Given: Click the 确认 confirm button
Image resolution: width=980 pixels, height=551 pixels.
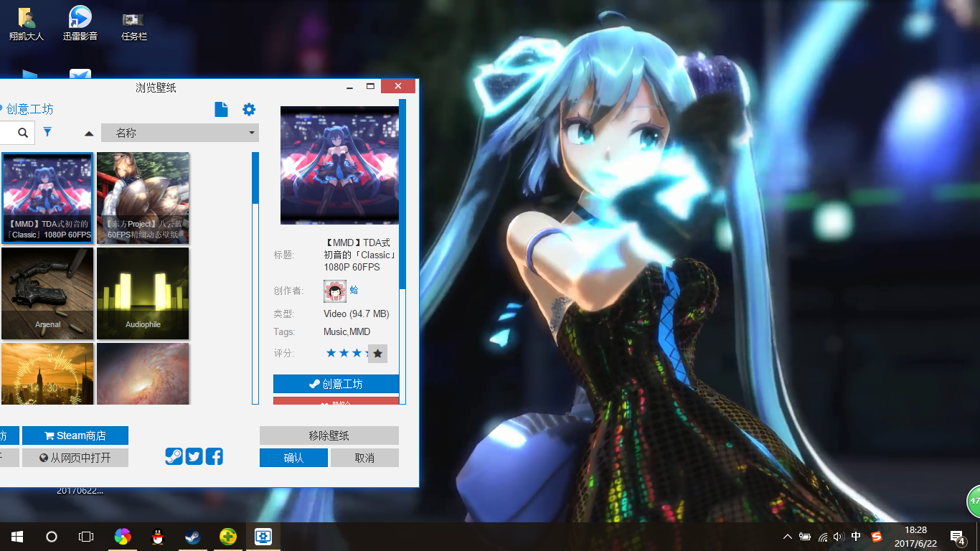Looking at the screenshot, I should tap(293, 458).
